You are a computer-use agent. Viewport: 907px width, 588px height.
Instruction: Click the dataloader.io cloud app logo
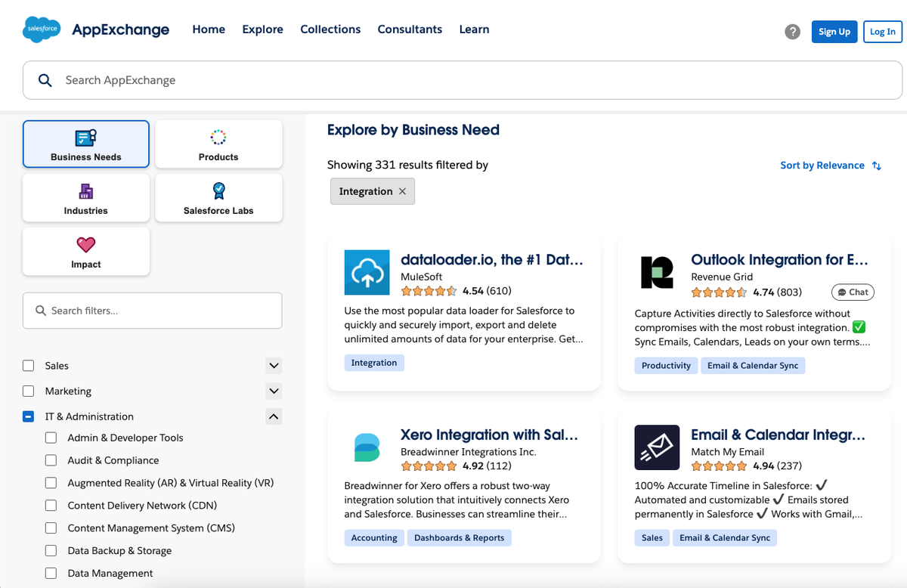pyautogui.click(x=367, y=273)
